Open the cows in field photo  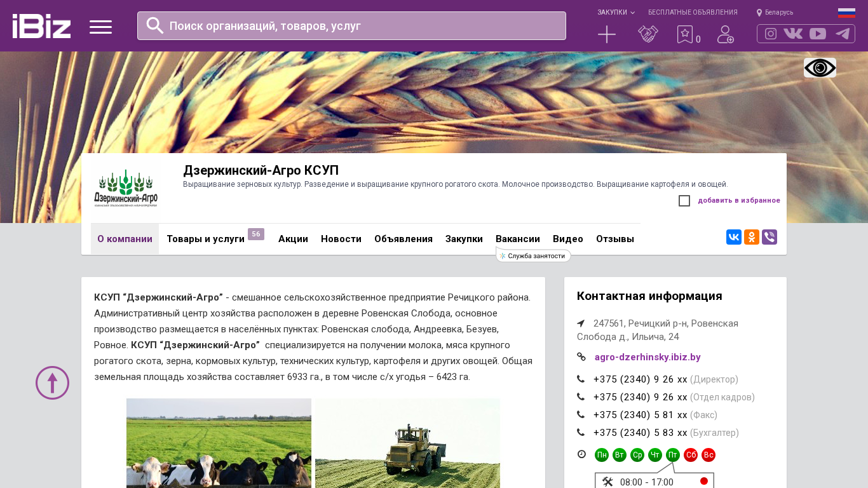[x=219, y=443]
